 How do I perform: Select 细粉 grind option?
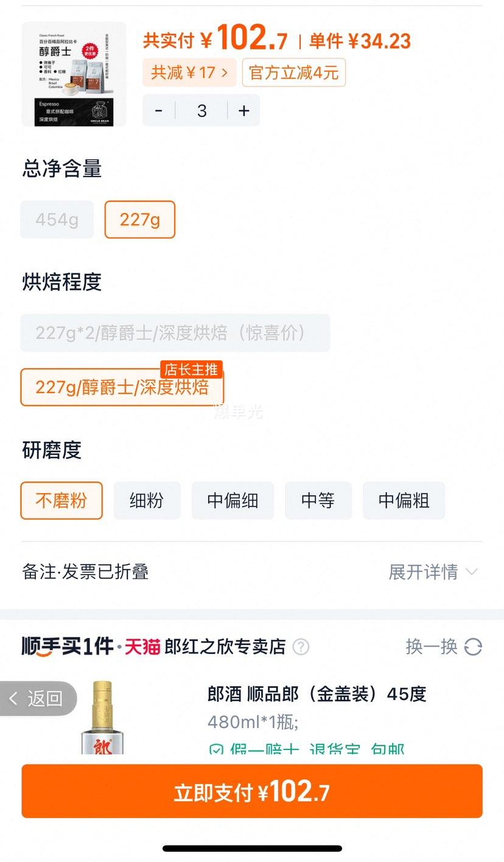pos(147,500)
